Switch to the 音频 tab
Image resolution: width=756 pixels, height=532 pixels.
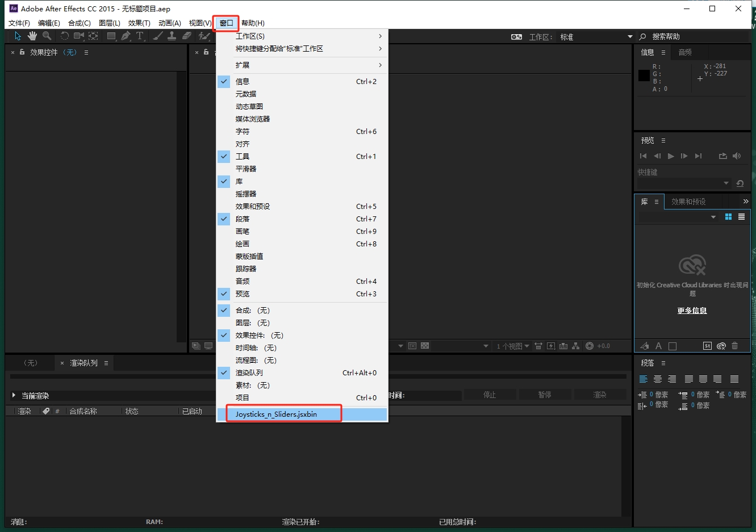coord(685,52)
